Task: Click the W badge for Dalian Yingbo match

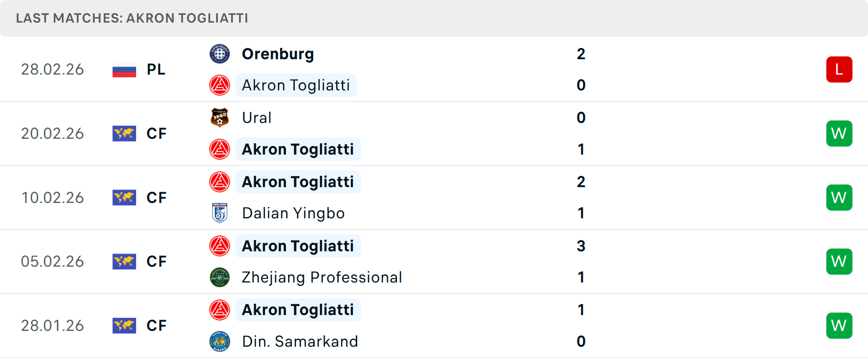Action: tap(839, 198)
